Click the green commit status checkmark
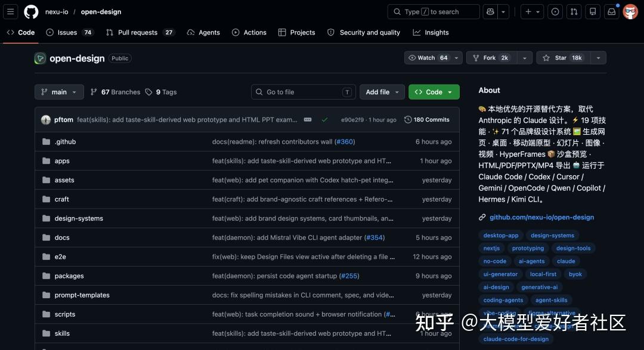 point(324,119)
